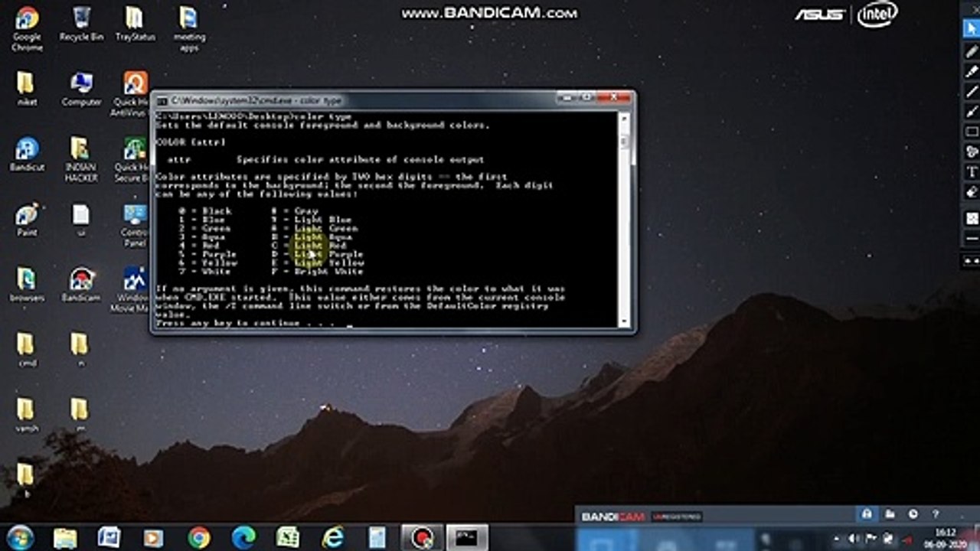This screenshot has width=980, height=551.
Task: Open Microsoft Edge from the taskbar
Action: click(243, 537)
